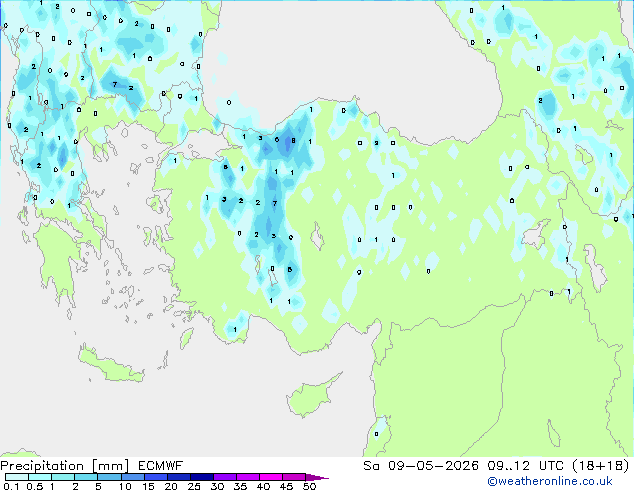Click the '(18+18)' forecast step text
Viewport: 634px width, 490px height.
coord(601,466)
